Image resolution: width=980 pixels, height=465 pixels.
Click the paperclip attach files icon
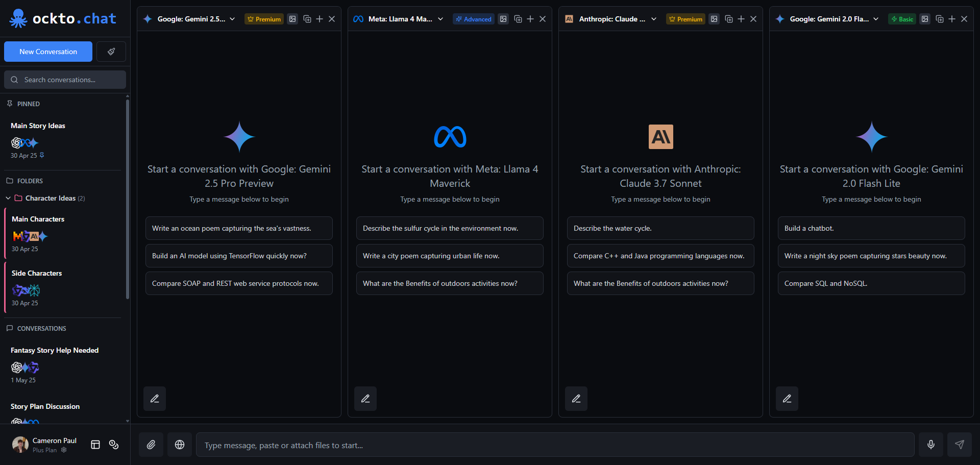151,445
